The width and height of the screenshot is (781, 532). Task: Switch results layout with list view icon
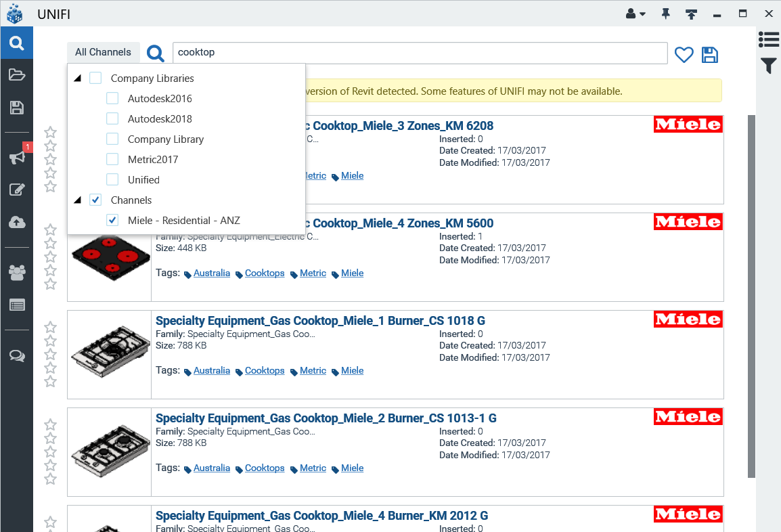coord(769,39)
